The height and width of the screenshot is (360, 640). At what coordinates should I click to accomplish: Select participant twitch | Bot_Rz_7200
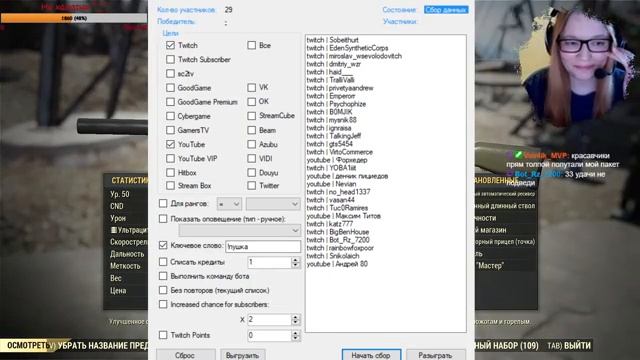338,240
